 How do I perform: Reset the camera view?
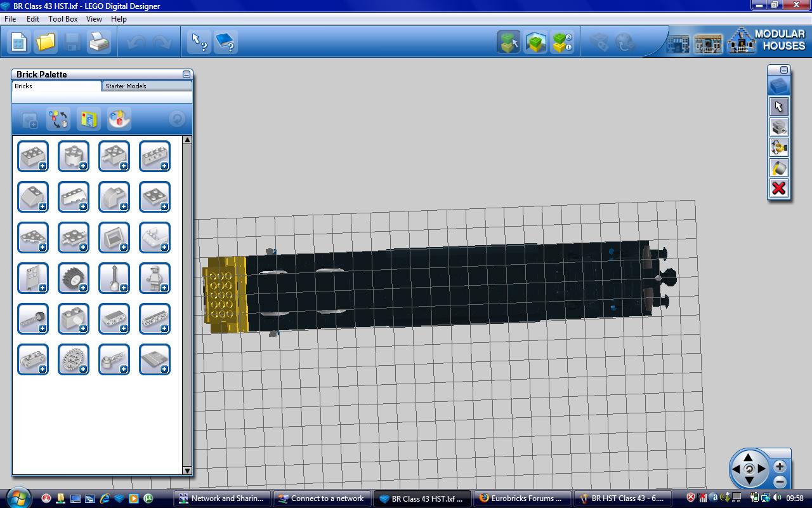[x=749, y=469]
